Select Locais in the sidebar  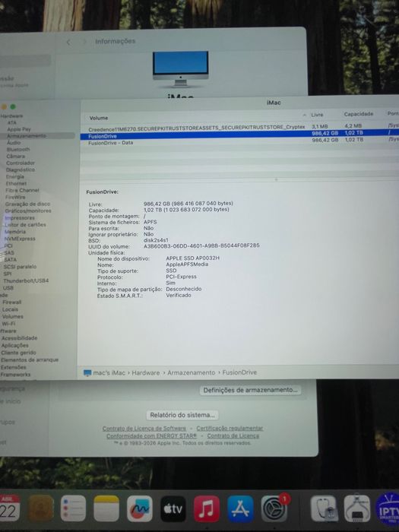(x=10, y=309)
